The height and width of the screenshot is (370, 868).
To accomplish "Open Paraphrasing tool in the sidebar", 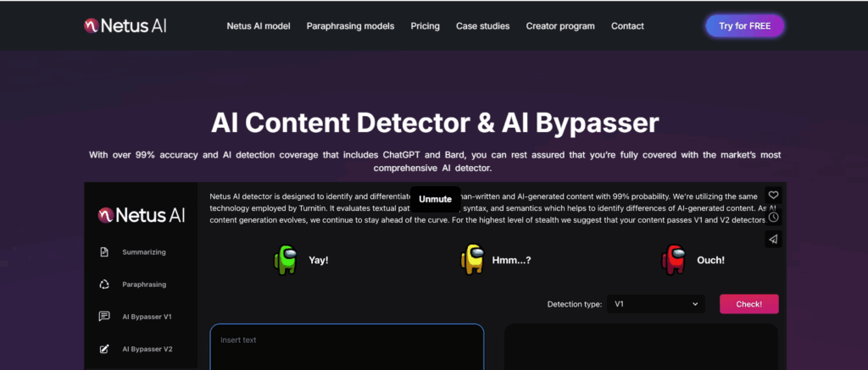I will pyautogui.click(x=143, y=284).
